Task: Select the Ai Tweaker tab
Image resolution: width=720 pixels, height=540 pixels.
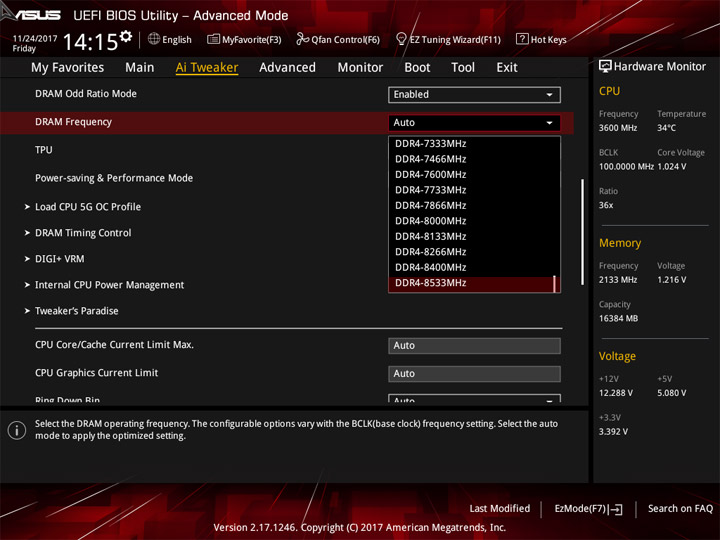Action: [207, 68]
